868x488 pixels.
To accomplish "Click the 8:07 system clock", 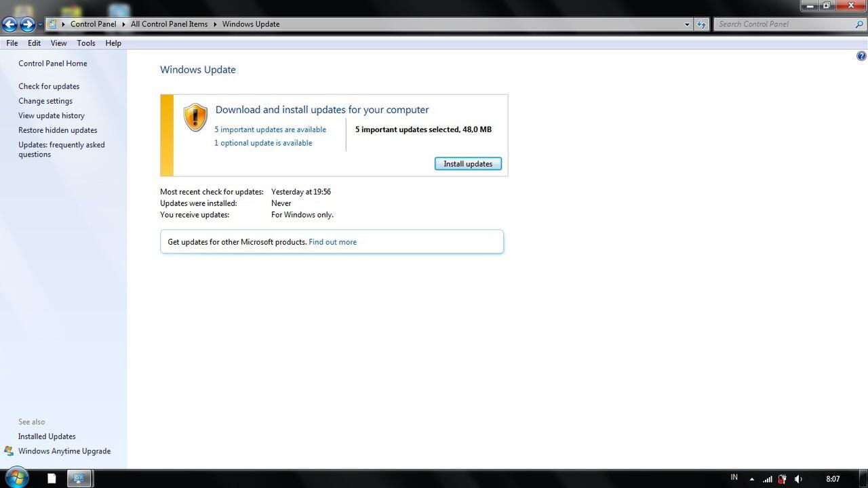I will [833, 479].
